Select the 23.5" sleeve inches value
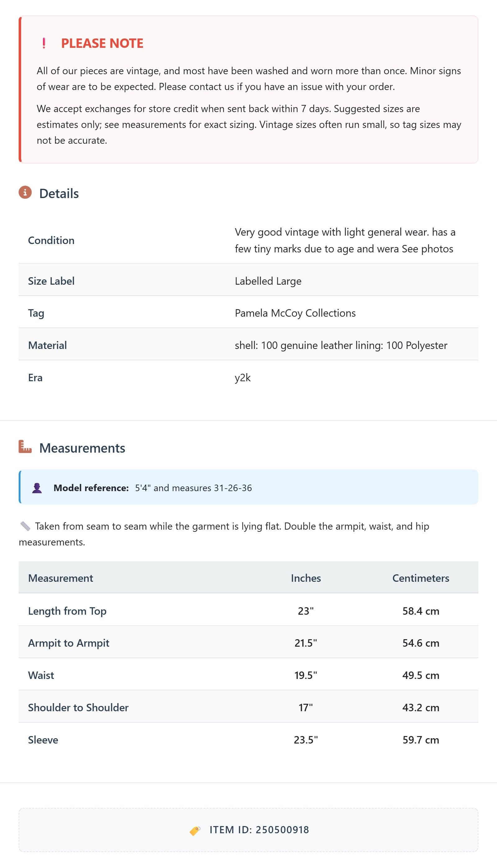Viewport: 497px width, 868px height. tap(306, 739)
